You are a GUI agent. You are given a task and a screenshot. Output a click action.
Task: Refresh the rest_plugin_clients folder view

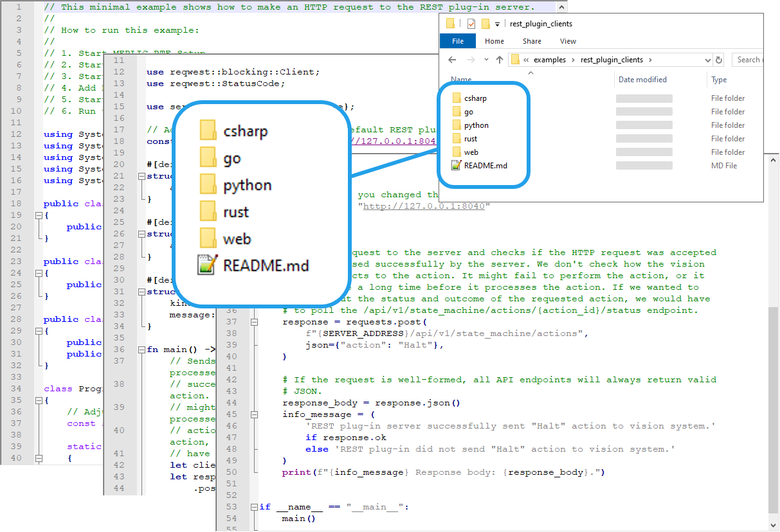(719, 60)
